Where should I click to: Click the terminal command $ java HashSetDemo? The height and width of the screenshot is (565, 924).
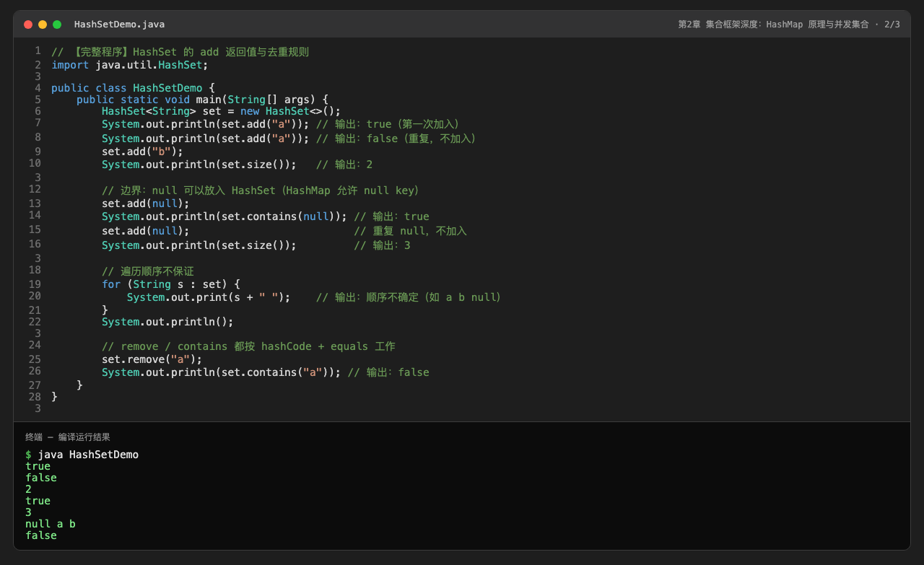pyautogui.click(x=82, y=455)
